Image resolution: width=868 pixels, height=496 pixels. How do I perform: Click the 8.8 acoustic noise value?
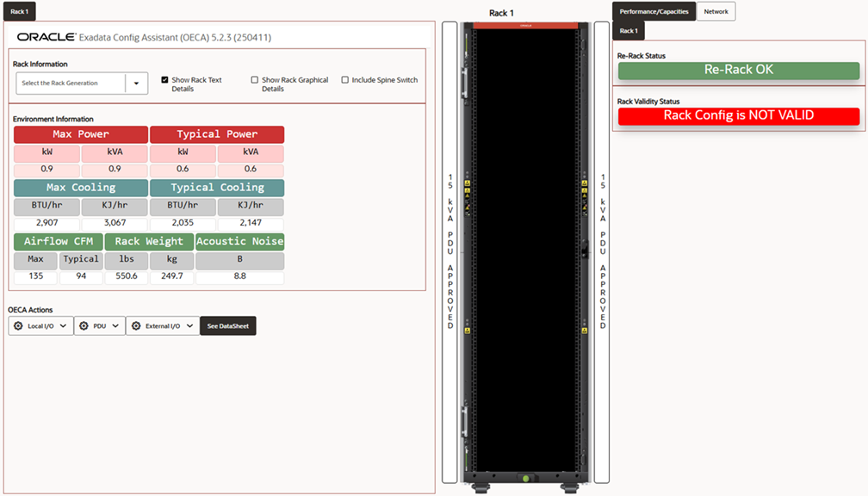tap(239, 276)
